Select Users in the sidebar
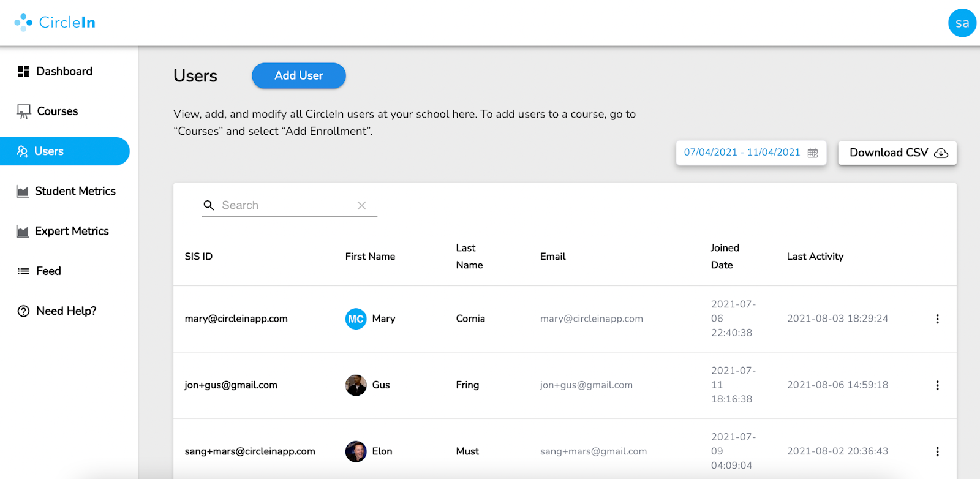The height and width of the screenshot is (479, 980). tap(65, 151)
